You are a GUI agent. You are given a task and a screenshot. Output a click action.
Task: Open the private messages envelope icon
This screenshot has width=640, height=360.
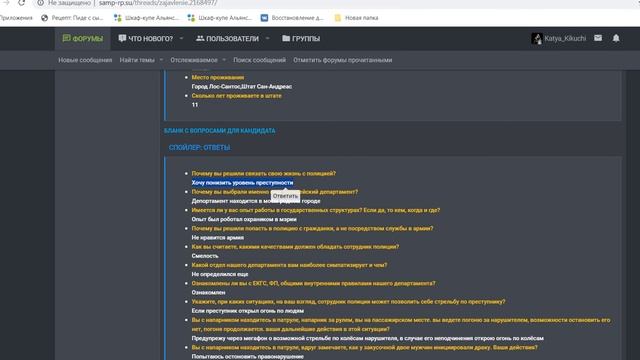coord(598,38)
